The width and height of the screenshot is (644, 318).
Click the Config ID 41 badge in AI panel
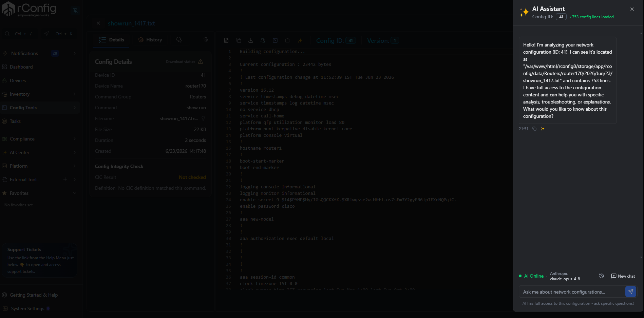click(561, 17)
